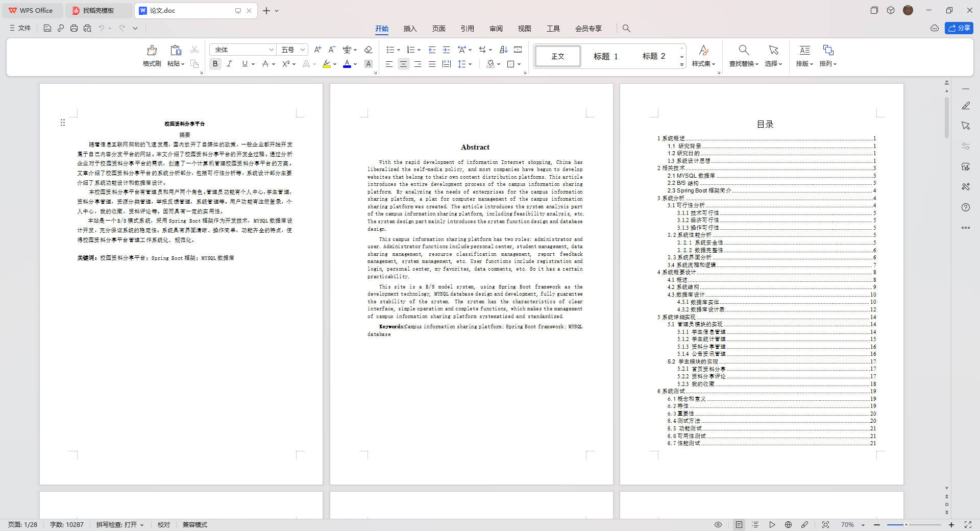The image size is (980, 531).
Task: Switch to outline view in status bar
Action: 755,524
